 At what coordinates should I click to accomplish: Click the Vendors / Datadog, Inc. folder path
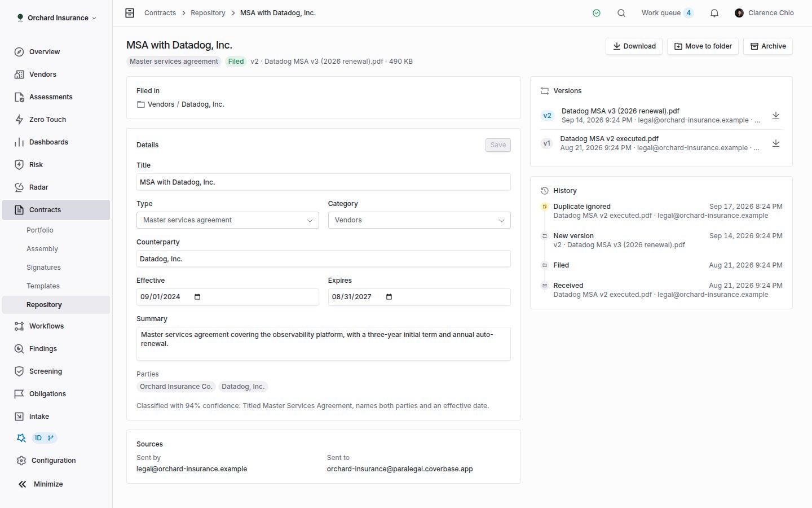(180, 104)
